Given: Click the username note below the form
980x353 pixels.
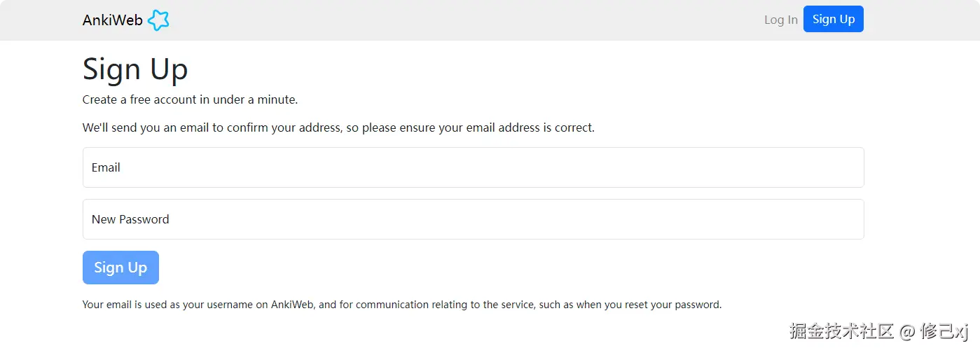Looking at the screenshot, I should pos(401,305).
